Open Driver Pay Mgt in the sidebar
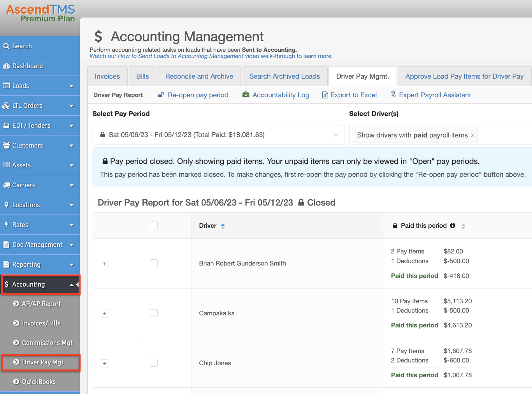Screen dimensions: 532x394 41,362
